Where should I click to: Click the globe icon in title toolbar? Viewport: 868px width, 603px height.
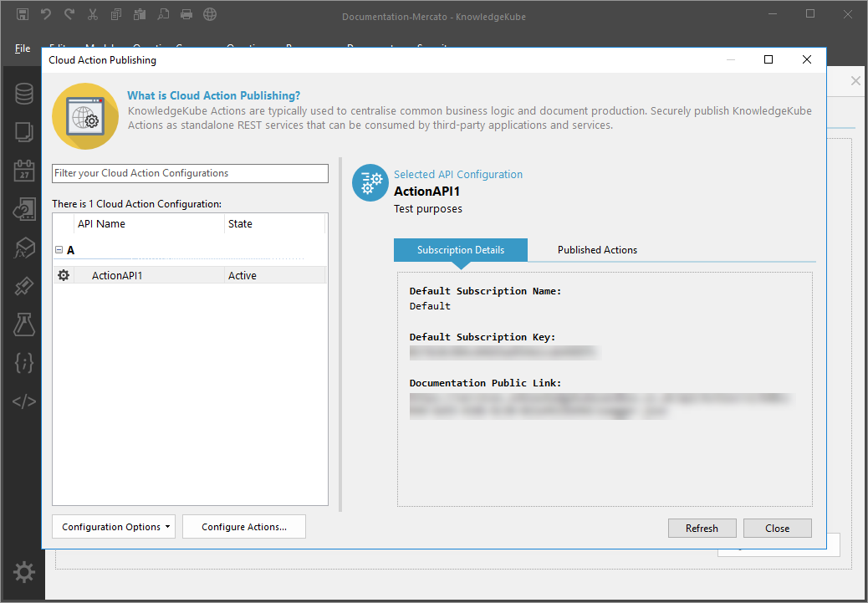pyautogui.click(x=210, y=14)
